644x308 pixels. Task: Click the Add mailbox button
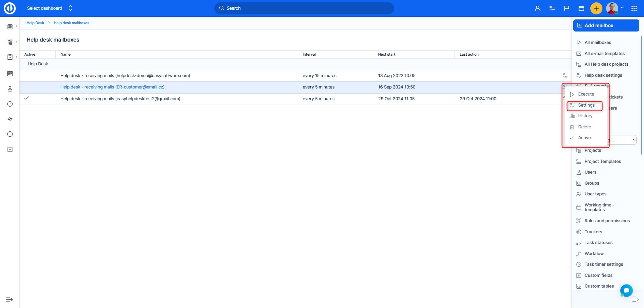click(606, 25)
